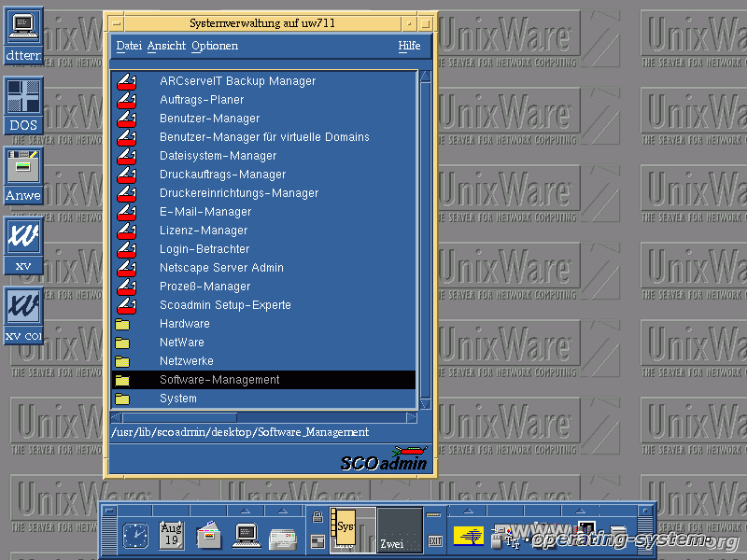
Task: Click the horizontal scroll-right arrow
Action: coord(412,417)
